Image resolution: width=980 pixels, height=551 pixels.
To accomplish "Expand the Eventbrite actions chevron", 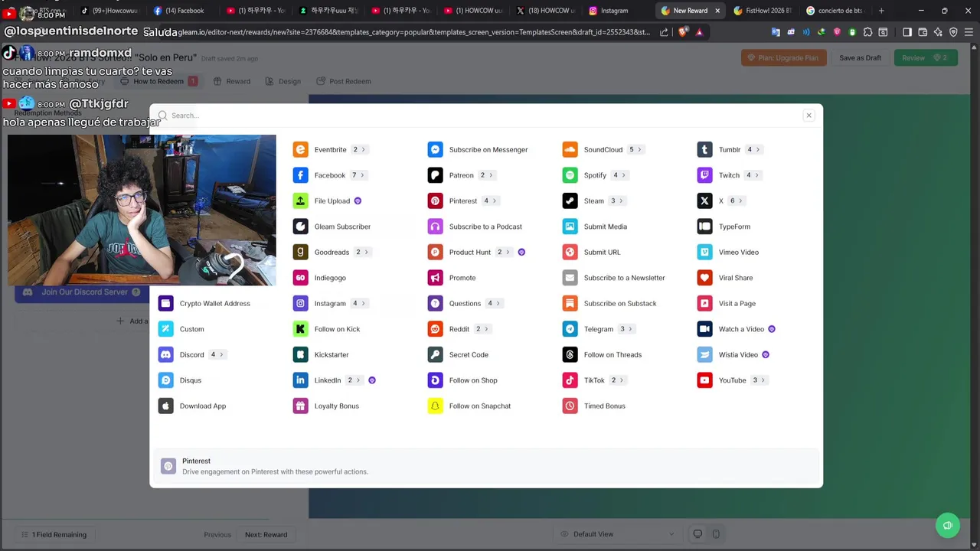I will [364, 150].
